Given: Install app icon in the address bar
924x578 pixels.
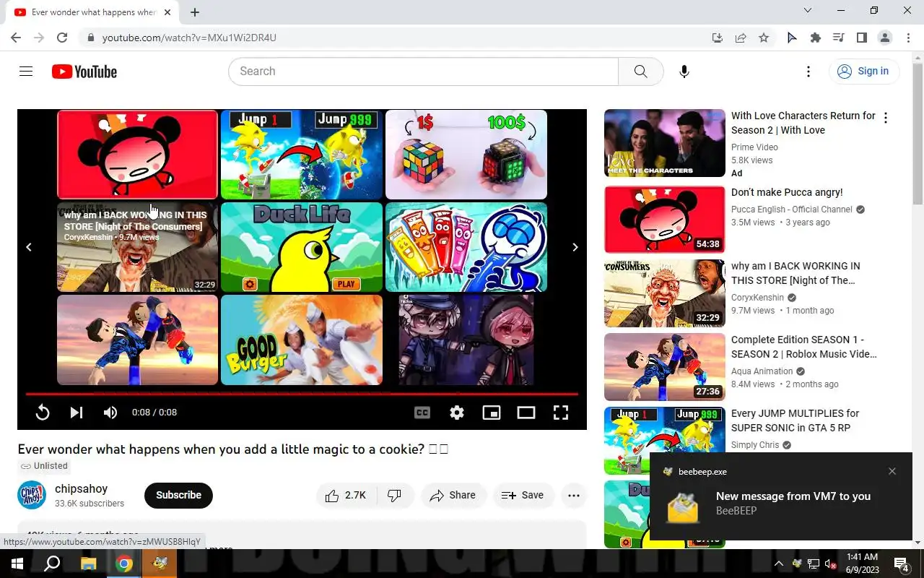Looking at the screenshot, I should point(717,38).
